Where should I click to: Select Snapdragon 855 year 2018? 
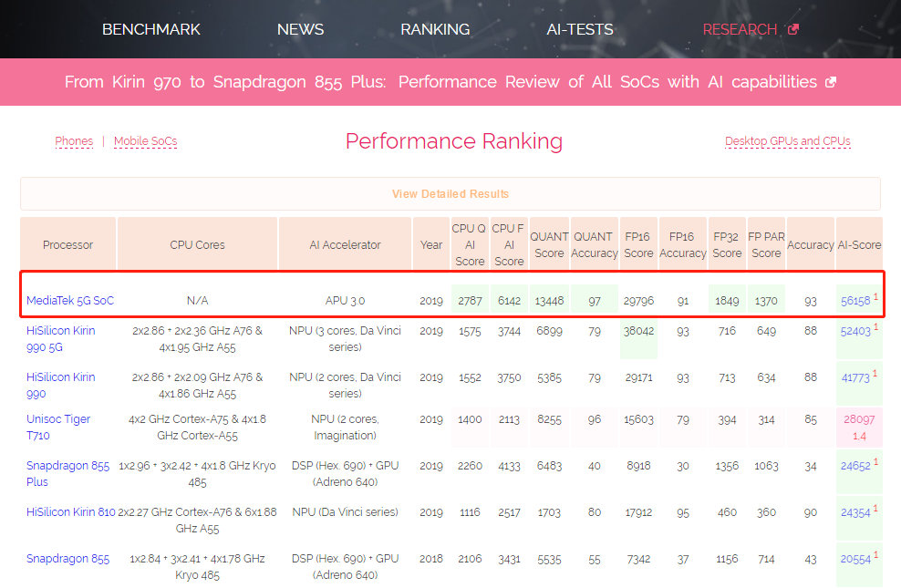pos(431,559)
